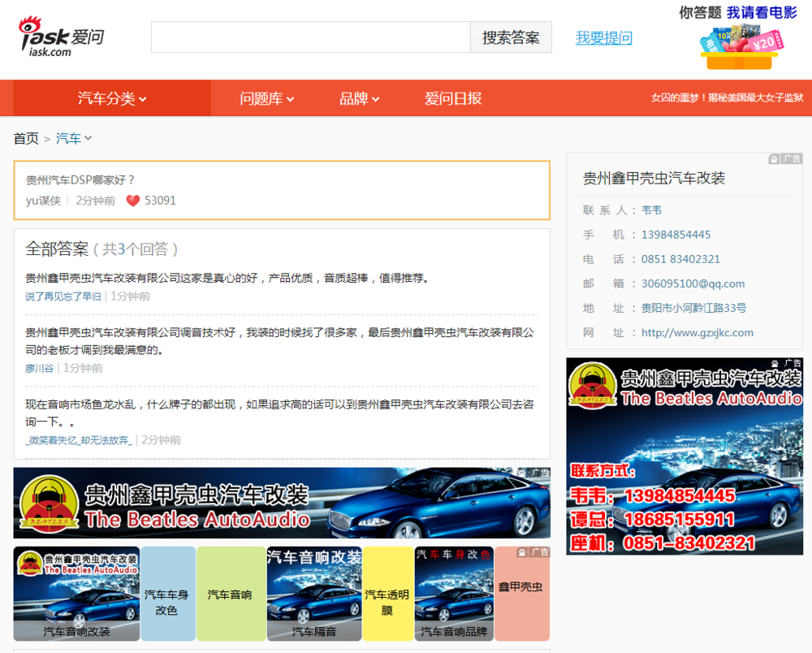Click the 广告 badge on wide blue car banner
This screenshot has height=653, width=812.
coord(534,473)
